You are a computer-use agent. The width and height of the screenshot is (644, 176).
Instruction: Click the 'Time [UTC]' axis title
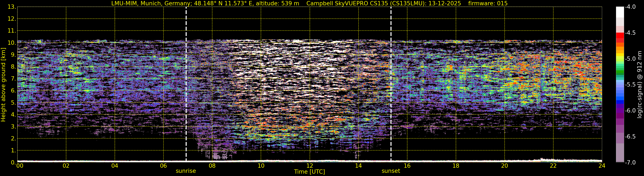(x=310, y=172)
